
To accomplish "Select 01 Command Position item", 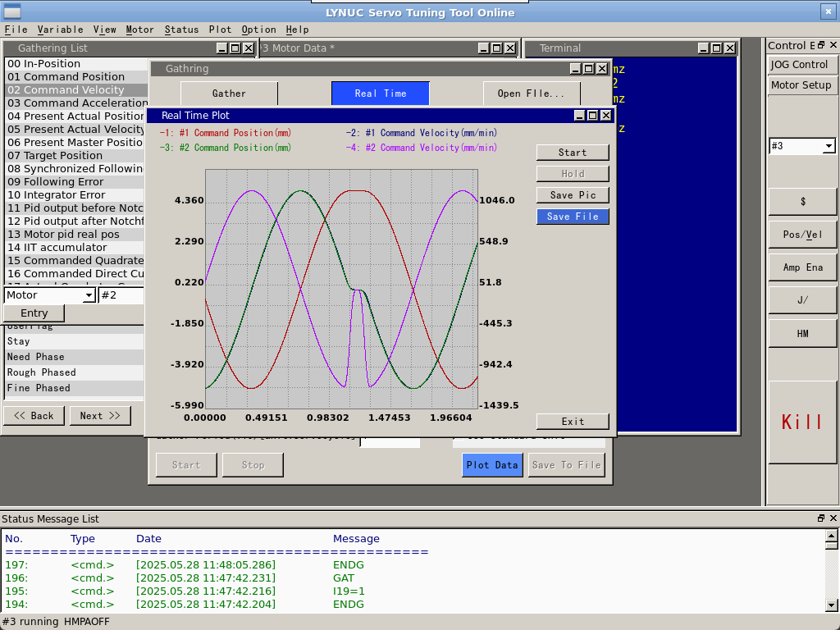I will pos(76,76).
